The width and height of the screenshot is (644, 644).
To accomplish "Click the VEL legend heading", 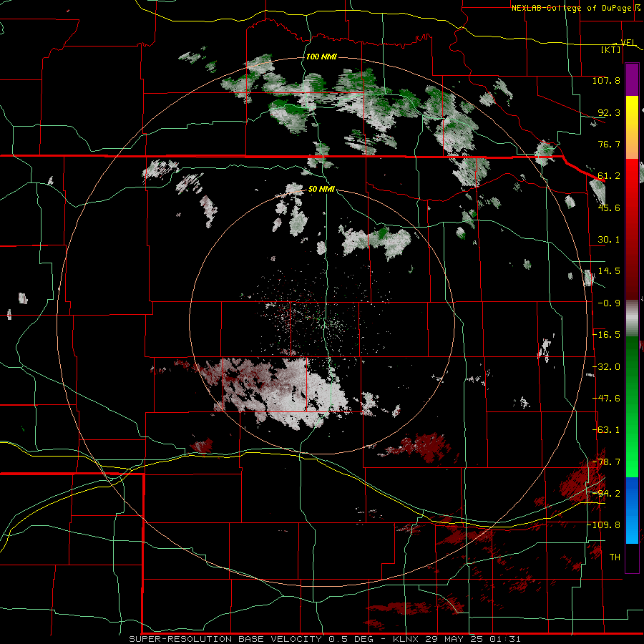I will pyautogui.click(x=628, y=42).
